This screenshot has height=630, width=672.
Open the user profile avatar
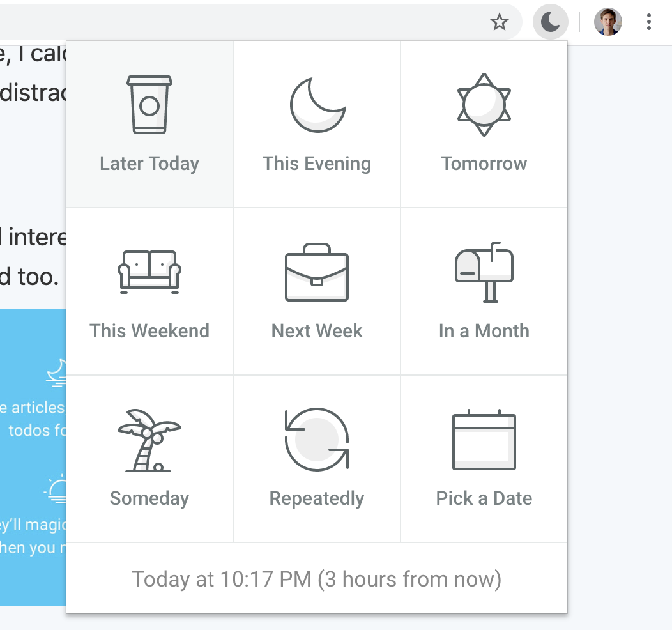607,22
